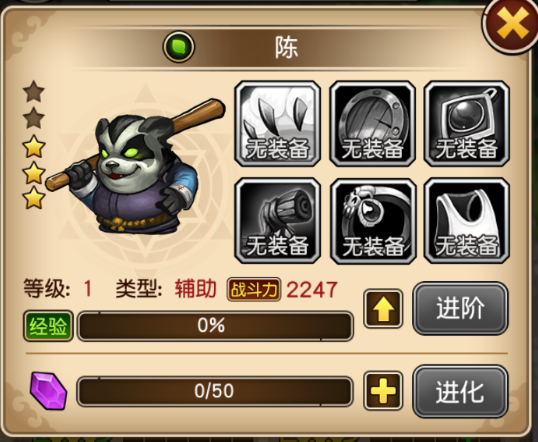
Task: Click the 0/50 shard progress bar
Action: pyautogui.click(x=215, y=391)
